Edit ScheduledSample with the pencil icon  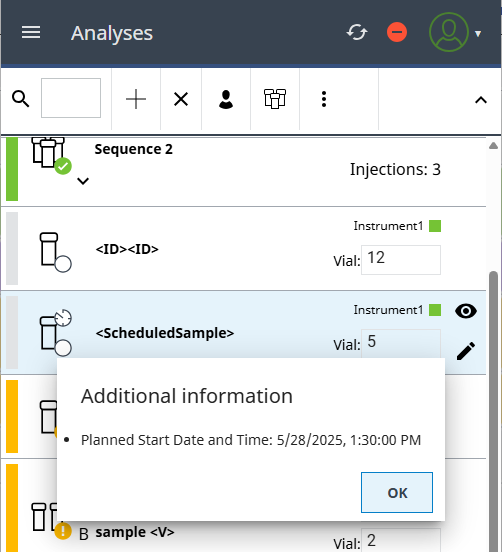(466, 351)
